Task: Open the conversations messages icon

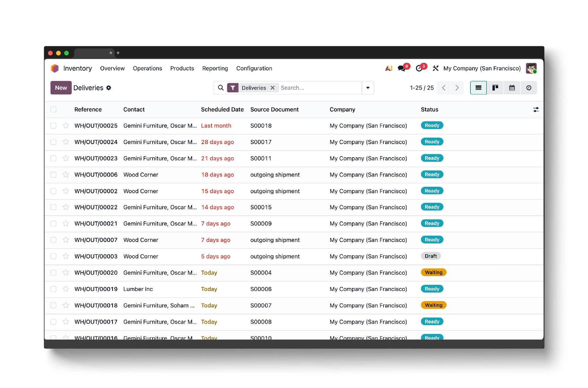Action: (x=401, y=68)
